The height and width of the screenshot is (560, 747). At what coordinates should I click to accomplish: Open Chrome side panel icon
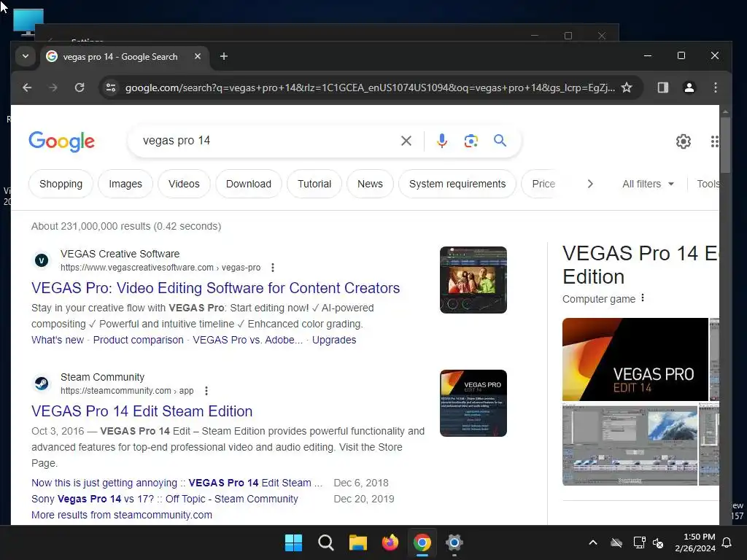click(662, 87)
